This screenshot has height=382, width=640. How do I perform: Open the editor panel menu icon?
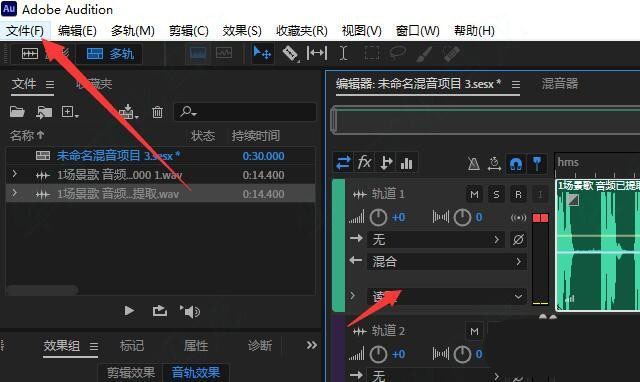(x=516, y=84)
